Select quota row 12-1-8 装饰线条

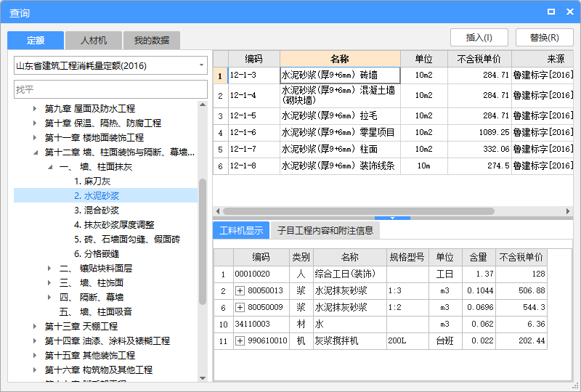pos(393,166)
